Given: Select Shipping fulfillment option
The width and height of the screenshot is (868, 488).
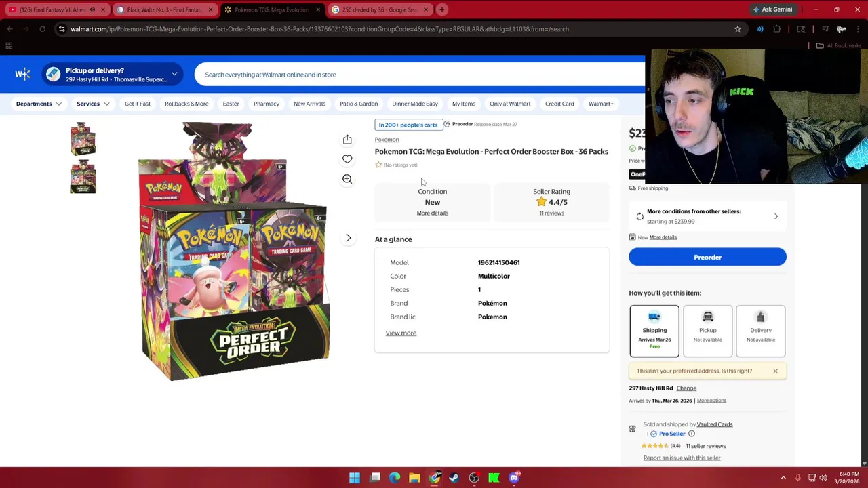Looking at the screenshot, I should tap(654, 331).
